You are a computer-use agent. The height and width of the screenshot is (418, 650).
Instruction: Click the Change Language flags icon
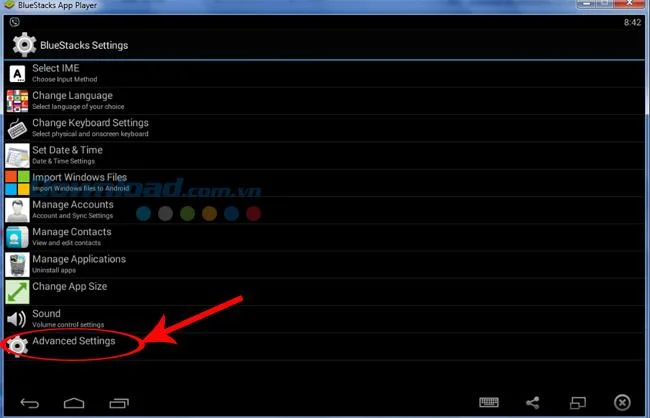17,101
